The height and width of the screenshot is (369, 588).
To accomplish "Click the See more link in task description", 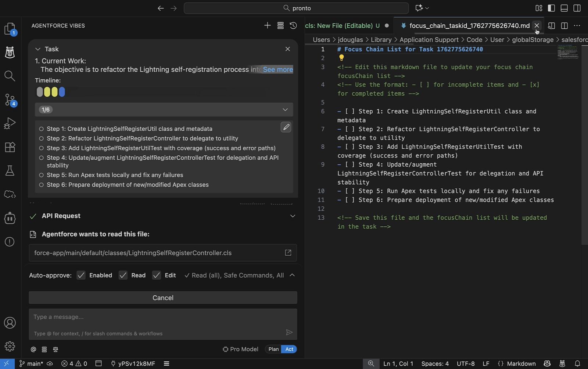I will (278, 69).
